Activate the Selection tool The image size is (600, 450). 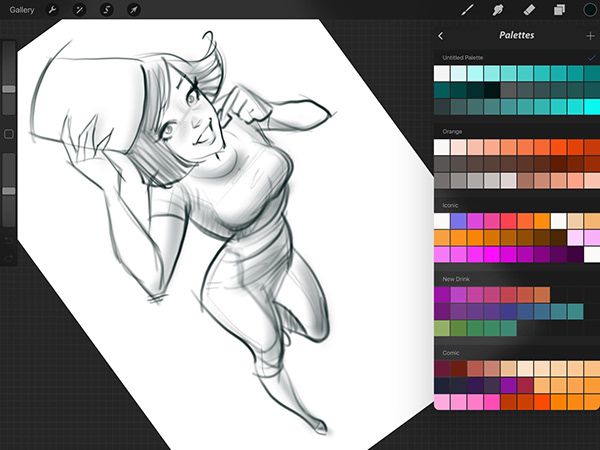point(106,10)
